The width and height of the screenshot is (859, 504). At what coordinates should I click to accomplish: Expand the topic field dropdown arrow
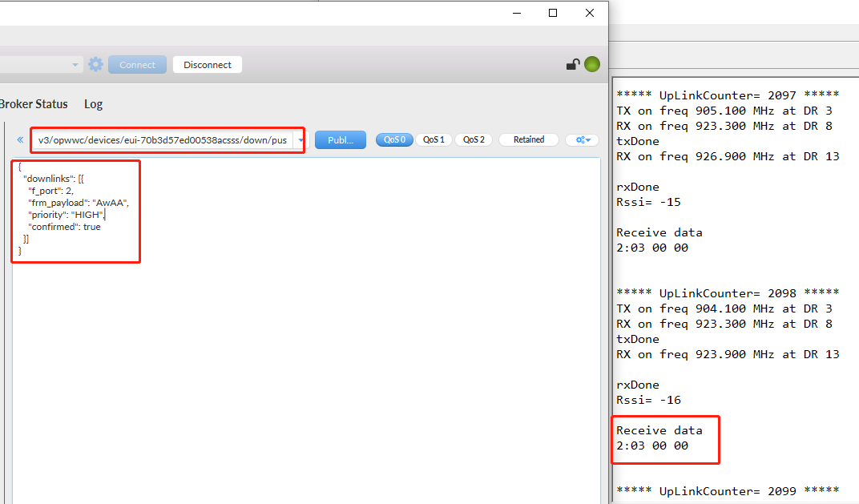click(x=300, y=140)
